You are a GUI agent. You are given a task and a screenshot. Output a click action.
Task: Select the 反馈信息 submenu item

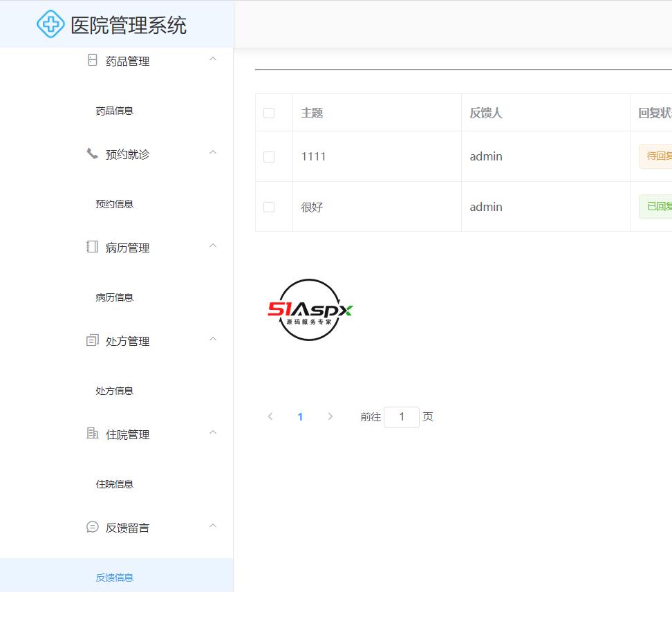115,578
